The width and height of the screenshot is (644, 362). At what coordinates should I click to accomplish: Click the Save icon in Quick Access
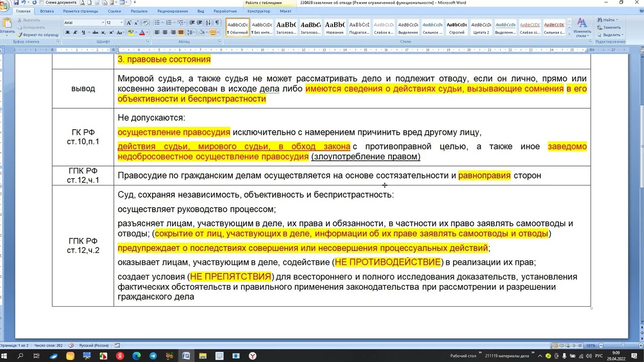tap(16, 3)
